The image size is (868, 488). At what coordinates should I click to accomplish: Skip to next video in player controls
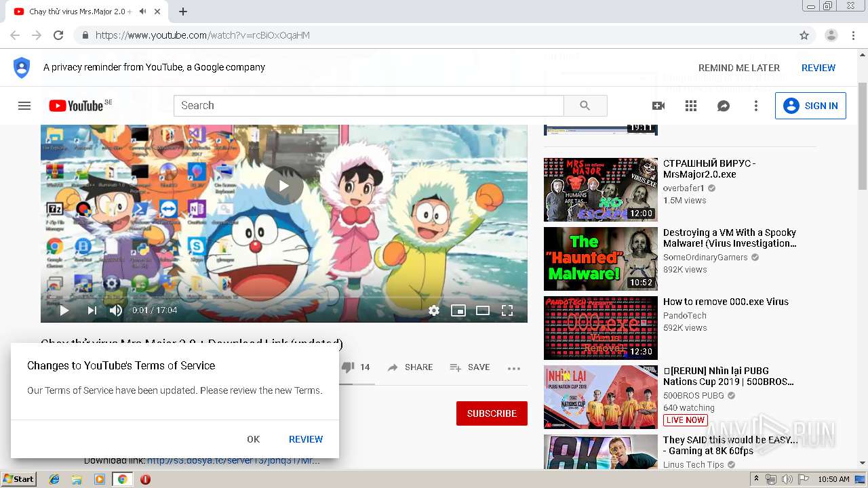(92, 310)
